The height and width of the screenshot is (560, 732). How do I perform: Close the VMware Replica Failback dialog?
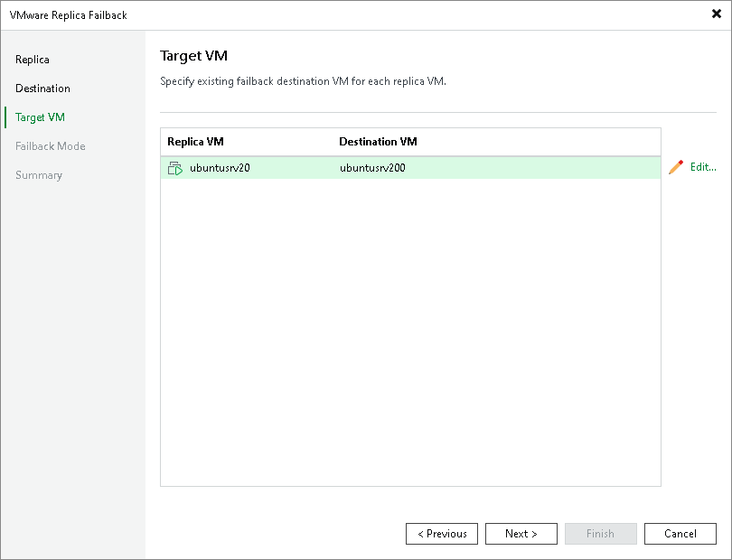click(717, 14)
